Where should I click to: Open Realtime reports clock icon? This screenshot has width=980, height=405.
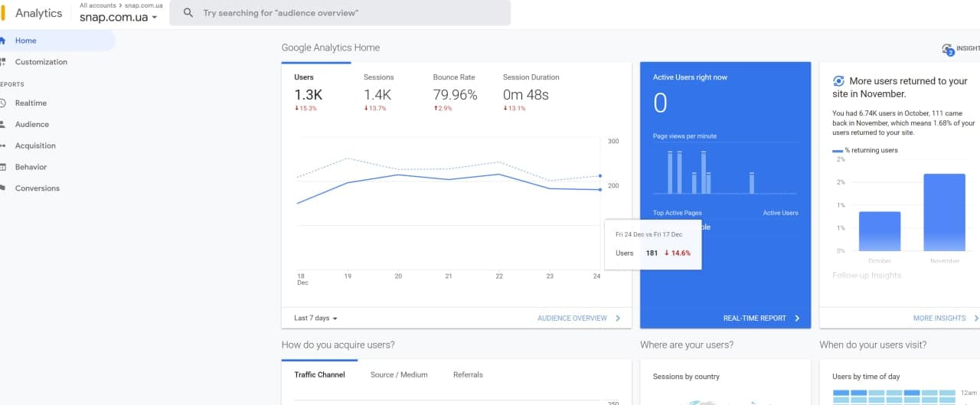pos(3,103)
